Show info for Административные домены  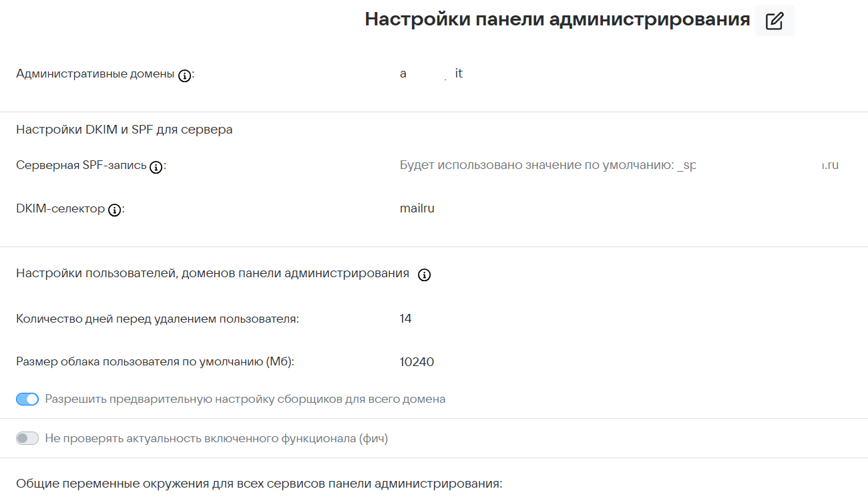click(x=185, y=75)
